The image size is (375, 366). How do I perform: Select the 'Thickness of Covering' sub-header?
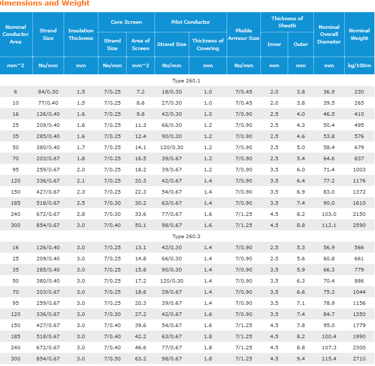(208, 44)
